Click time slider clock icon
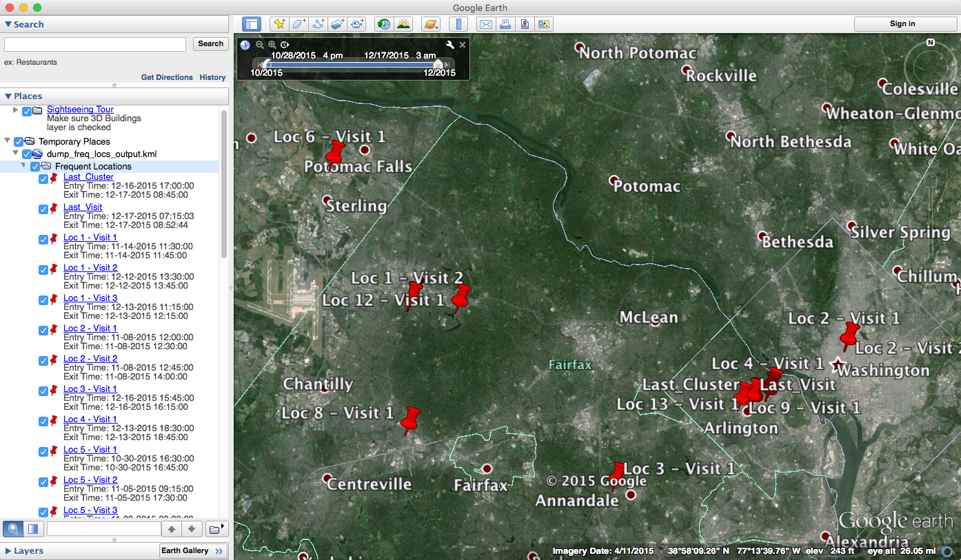This screenshot has height=560, width=961. pyautogui.click(x=245, y=45)
